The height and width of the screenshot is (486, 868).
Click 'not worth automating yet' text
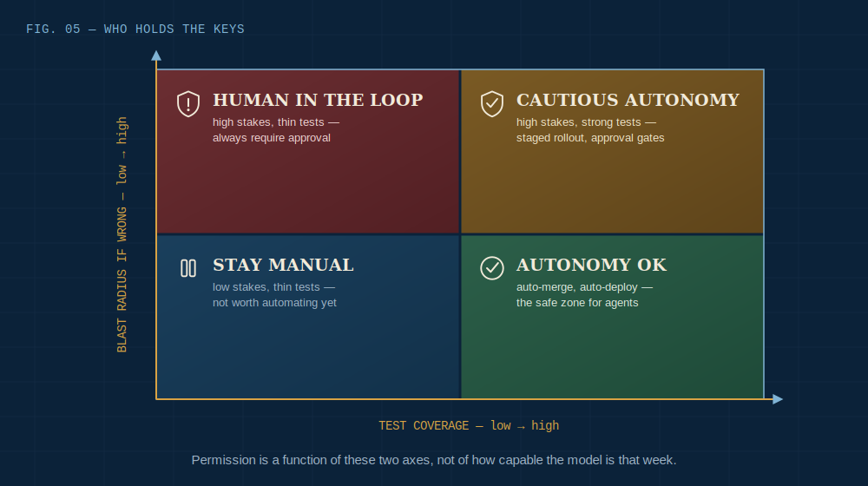pos(274,303)
